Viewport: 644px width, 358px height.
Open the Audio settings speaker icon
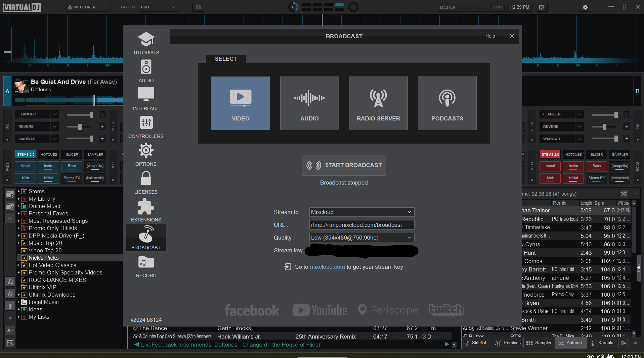[146, 67]
